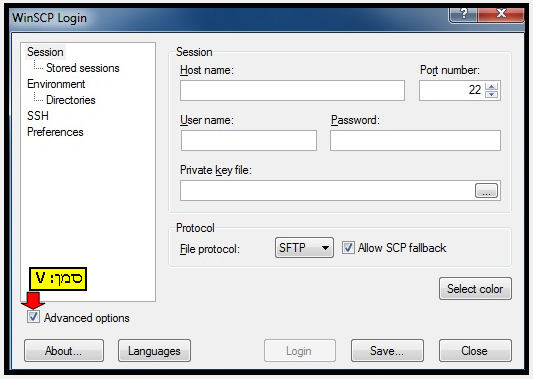This screenshot has width=533, height=379.
Task: Open the title bar help question mark
Action: click(x=464, y=14)
